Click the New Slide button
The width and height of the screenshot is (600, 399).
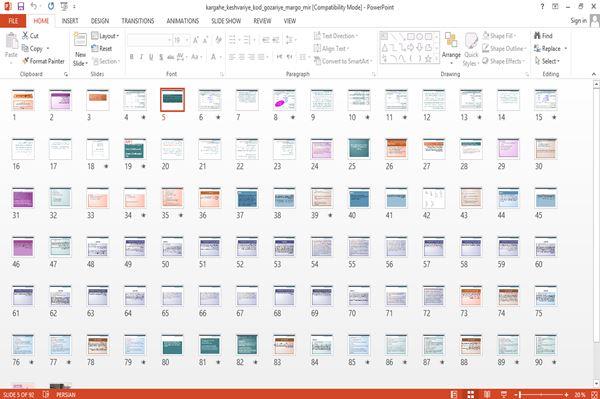click(x=80, y=50)
